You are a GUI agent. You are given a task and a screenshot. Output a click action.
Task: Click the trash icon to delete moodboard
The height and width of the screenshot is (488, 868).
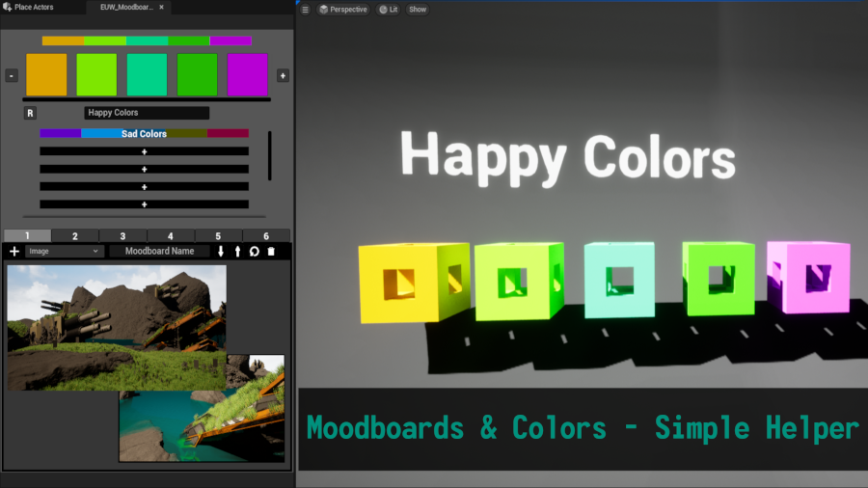[x=271, y=251]
